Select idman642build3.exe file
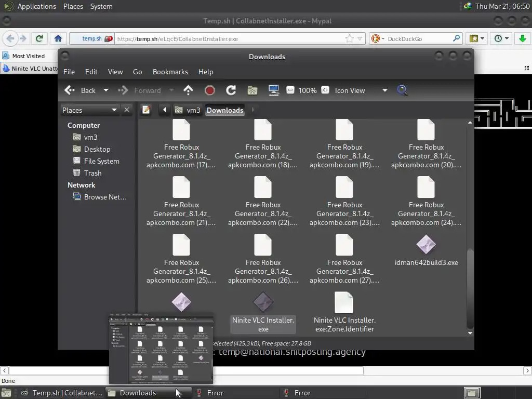 [x=426, y=251]
